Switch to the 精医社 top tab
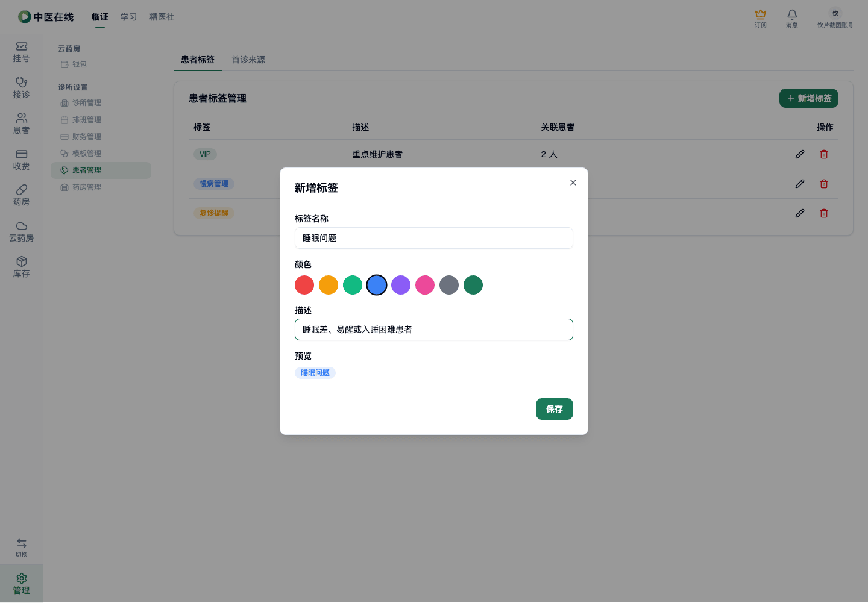The width and height of the screenshot is (868, 603). (162, 17)
